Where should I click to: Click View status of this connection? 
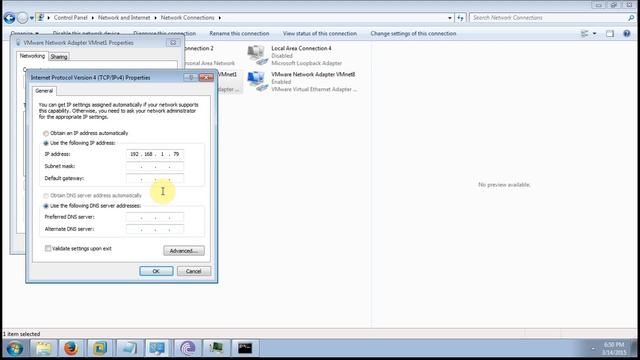pyautogui.click(x=320, y=33)
